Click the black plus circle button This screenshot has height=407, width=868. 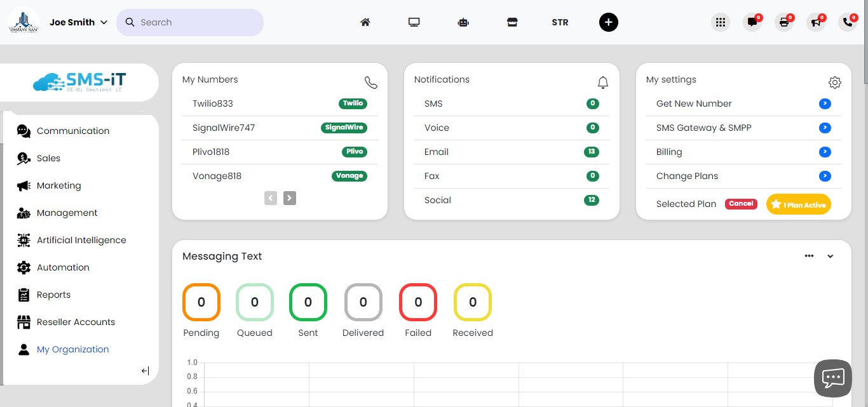coord(608,22)
